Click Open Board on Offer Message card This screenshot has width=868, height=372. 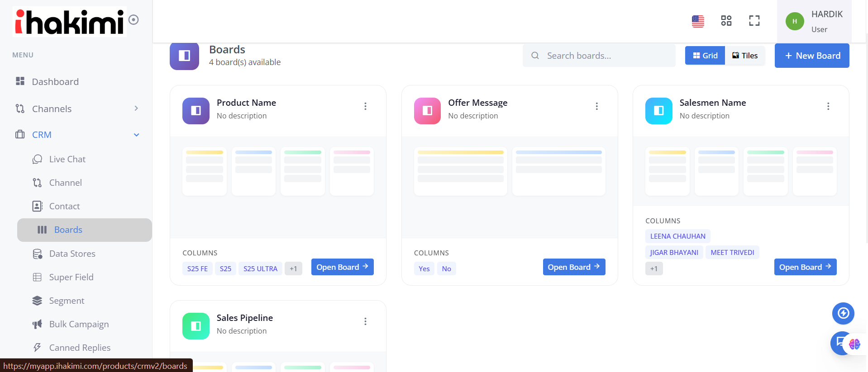tap(574, 267)
